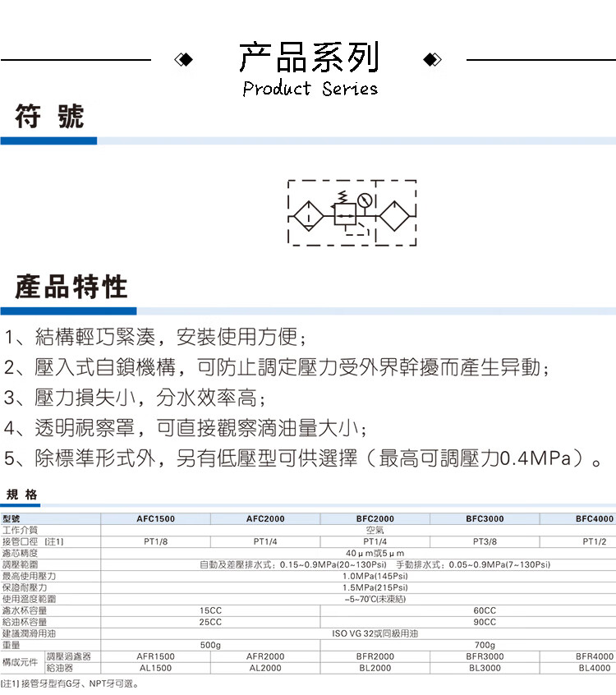Click the ISO VG 32 lubricant oil cell
Viewport: 616px width, 695px height.
tap(375, 634)
